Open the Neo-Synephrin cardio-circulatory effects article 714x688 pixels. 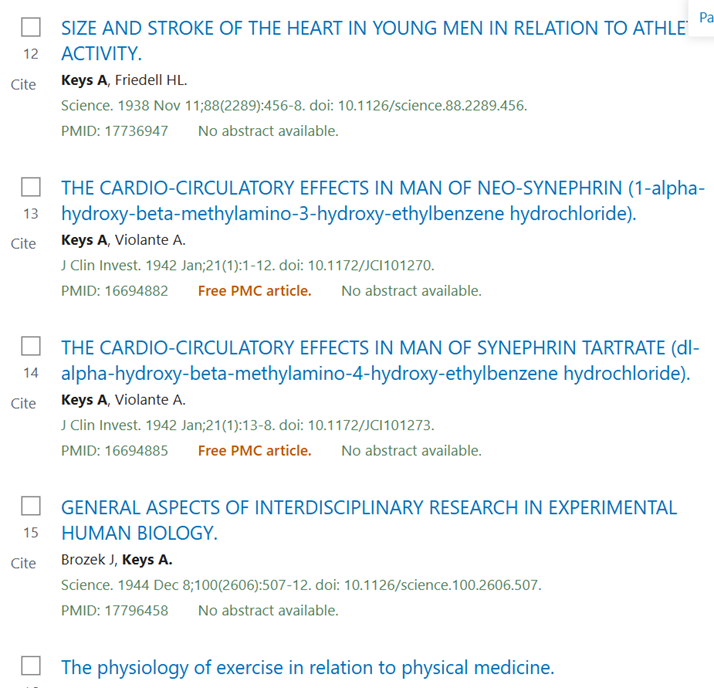click(x=383, y=201)
